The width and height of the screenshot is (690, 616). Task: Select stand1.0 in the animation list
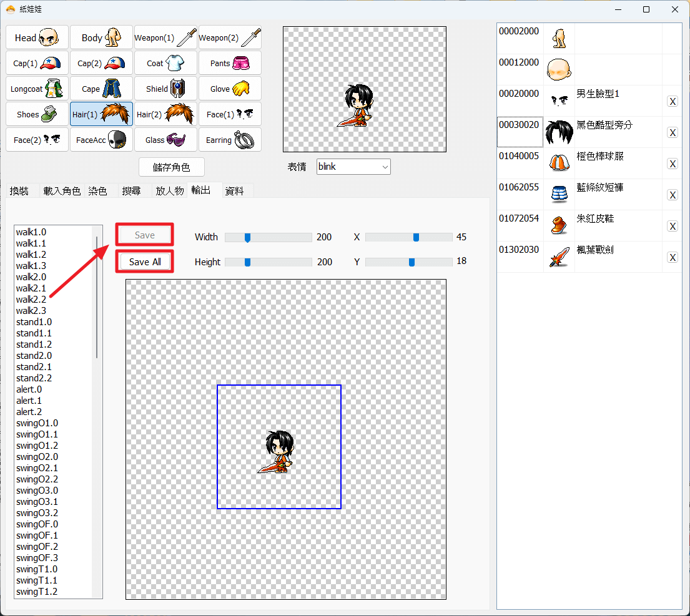[x=34, y=322]
